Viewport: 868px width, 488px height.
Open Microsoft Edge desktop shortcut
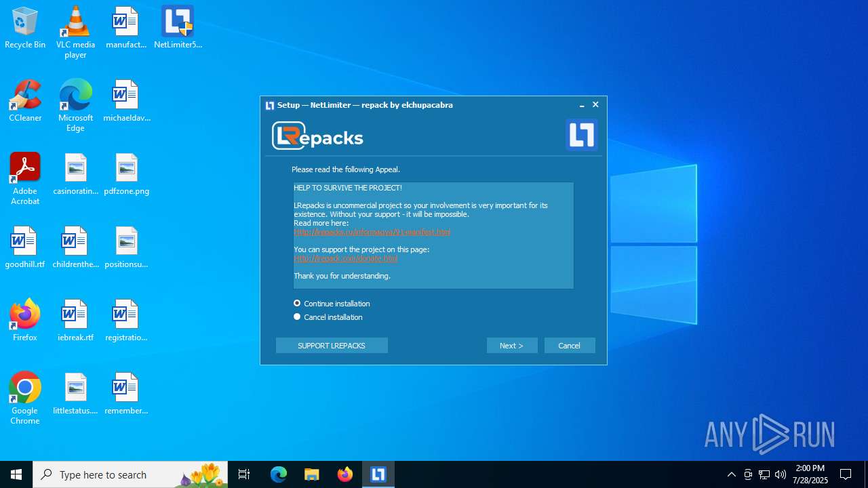[x=75, y=105]
